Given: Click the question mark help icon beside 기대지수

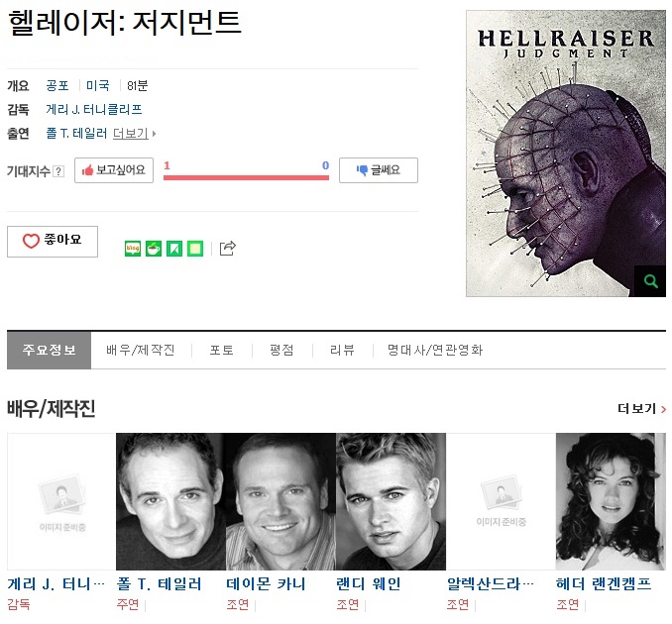Looking at the screenshot, I should [58, 171].
